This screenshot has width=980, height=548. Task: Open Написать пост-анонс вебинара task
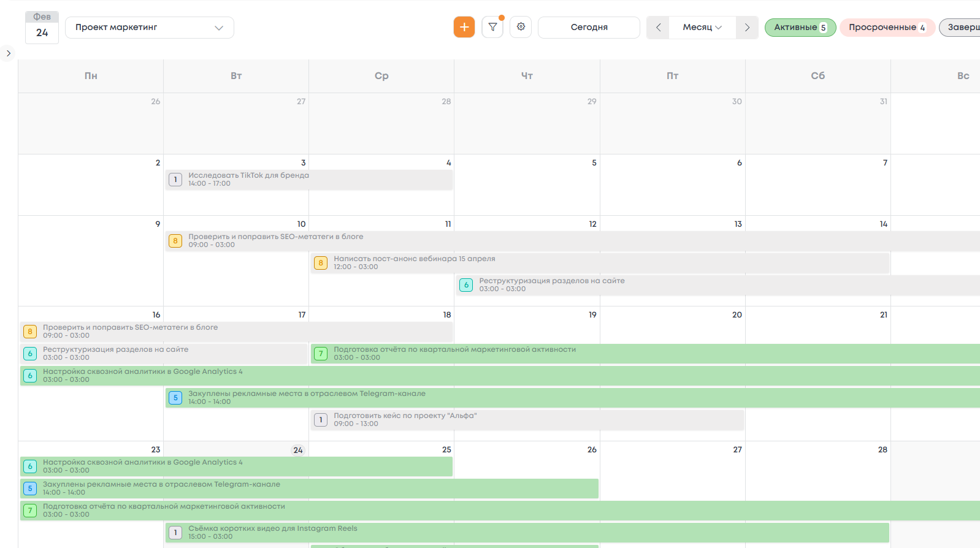pyautogui.click(x=415, y=262)
